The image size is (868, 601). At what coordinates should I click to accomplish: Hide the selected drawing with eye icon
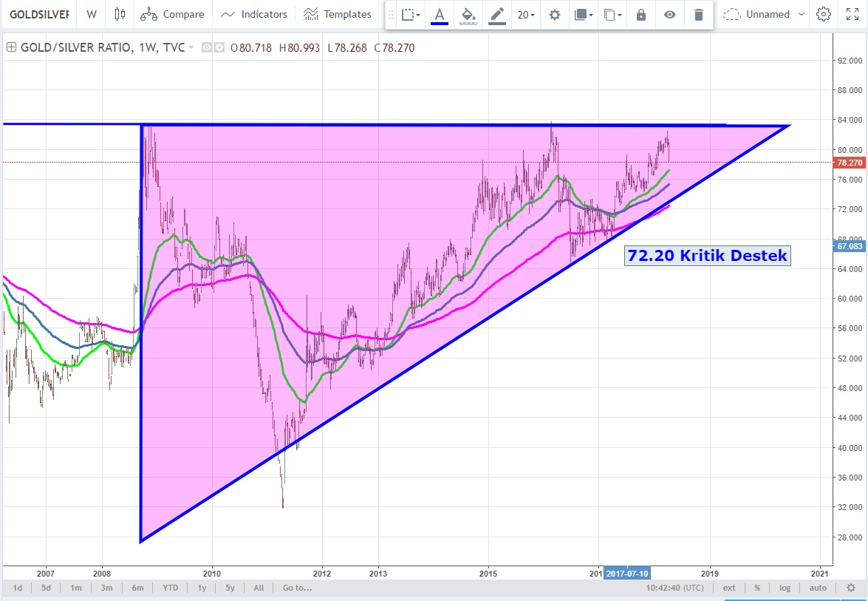coord(669,14)
